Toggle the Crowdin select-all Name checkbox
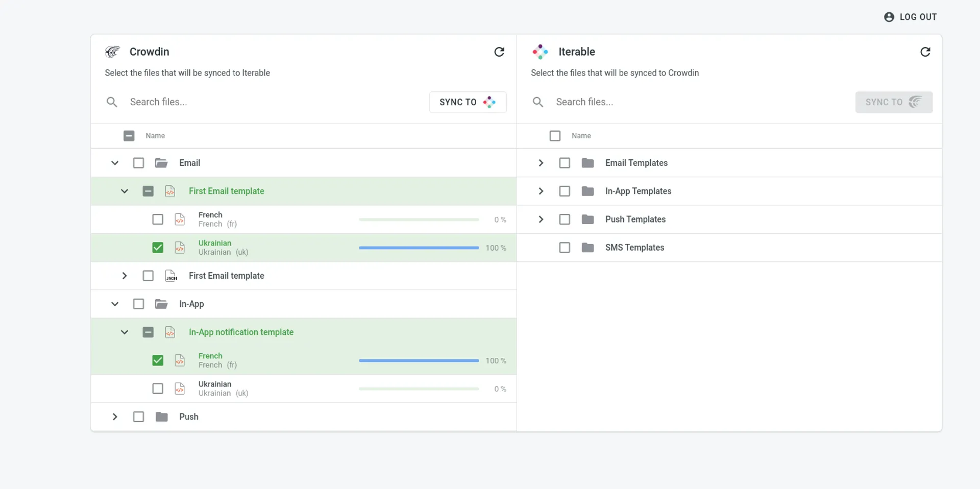980x489 pixels. (x=129, y=136)
